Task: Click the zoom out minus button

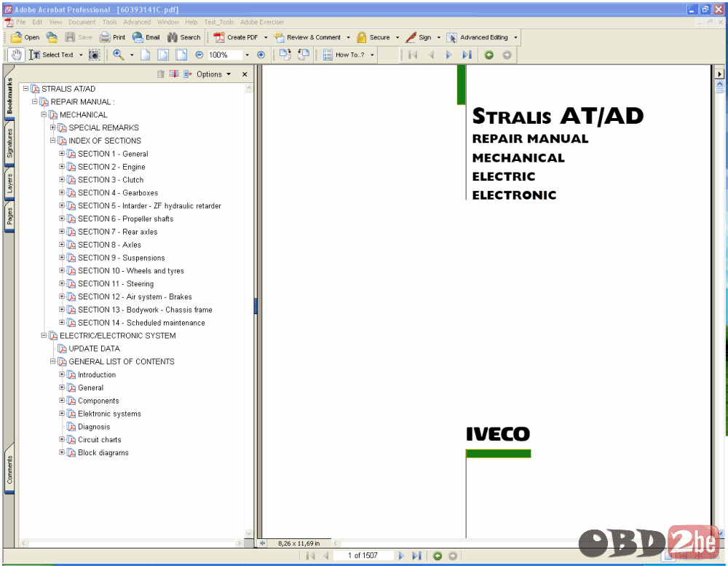Action: pyautogui.click(x=199, y=55)
